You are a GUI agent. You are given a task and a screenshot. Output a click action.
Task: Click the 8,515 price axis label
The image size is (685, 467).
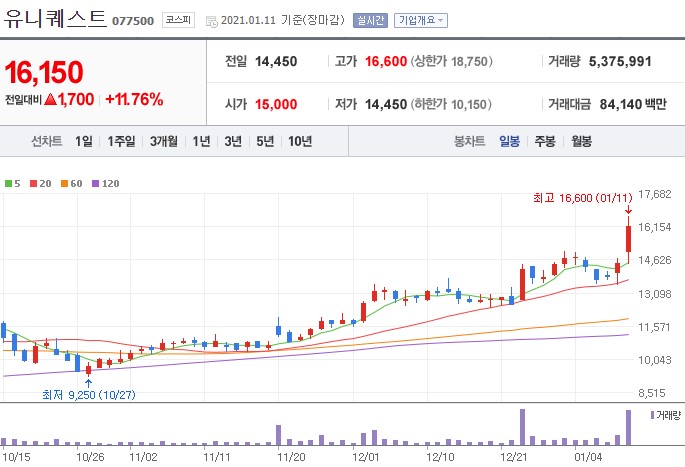click(652, 393)
